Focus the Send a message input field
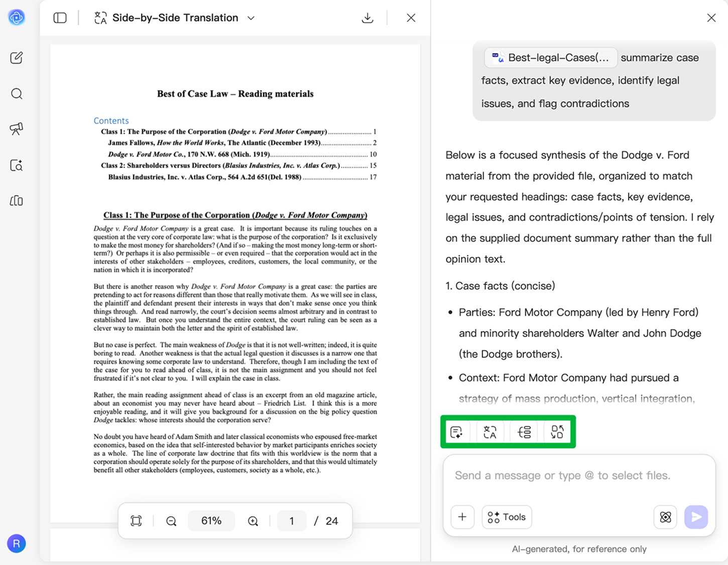Screen dimensions: 728x565 pos(579,476)
